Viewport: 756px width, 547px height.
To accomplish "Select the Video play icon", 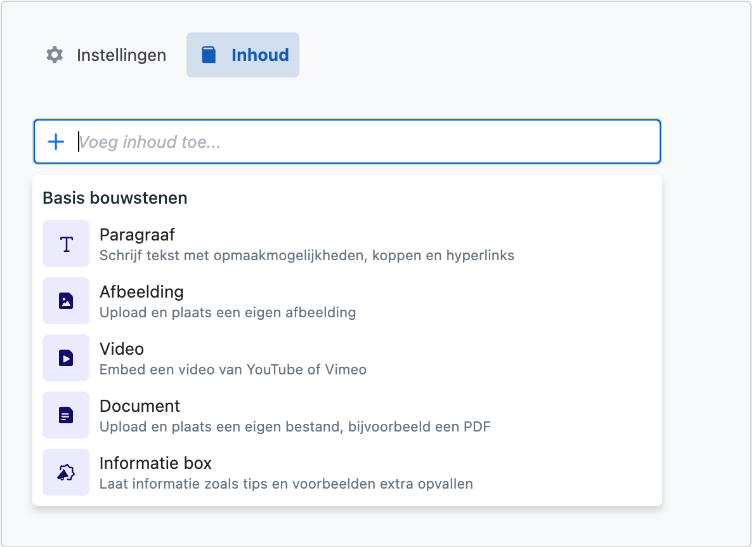I will click(66, 358).
